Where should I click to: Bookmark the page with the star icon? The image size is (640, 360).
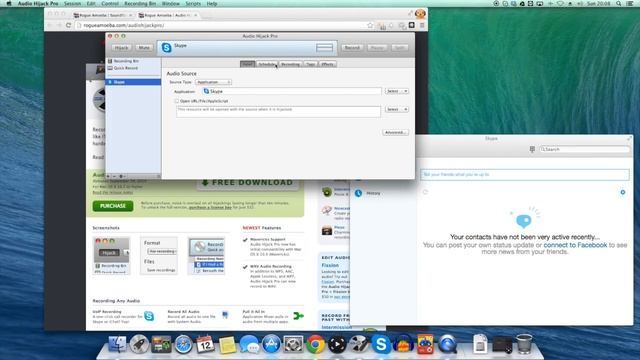click(370, 25)
